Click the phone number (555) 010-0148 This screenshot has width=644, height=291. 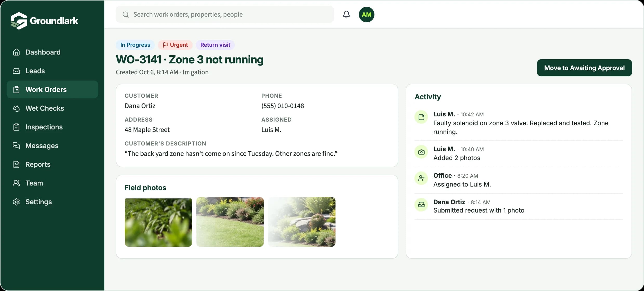(283, 106)
